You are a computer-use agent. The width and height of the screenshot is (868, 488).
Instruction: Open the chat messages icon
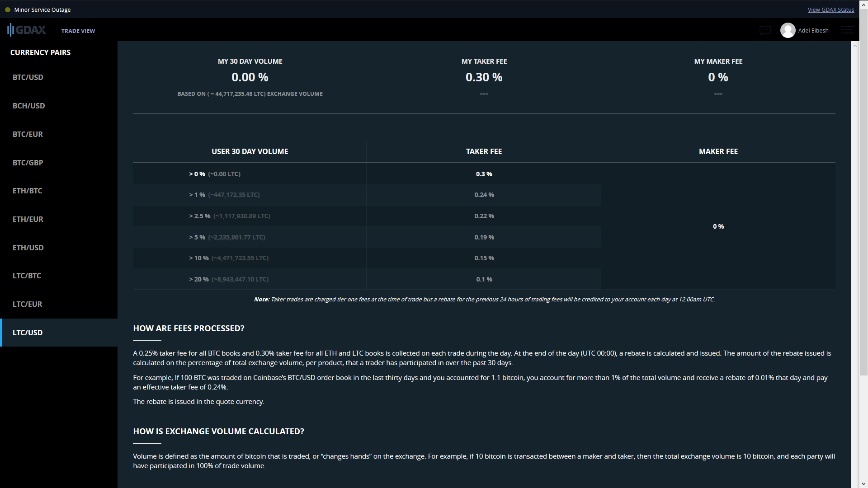click(765, 30)
